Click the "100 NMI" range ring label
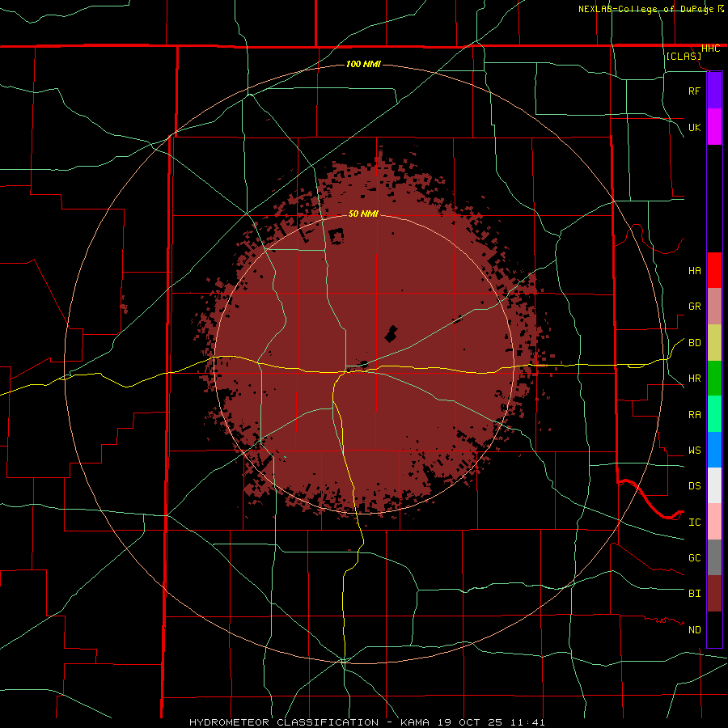 [x=363, y=64]
